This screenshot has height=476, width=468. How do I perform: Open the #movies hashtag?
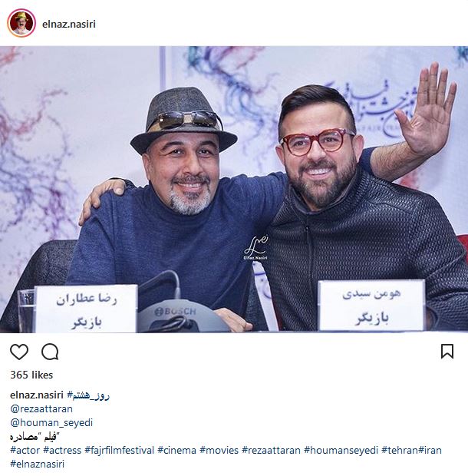(219, 450)
